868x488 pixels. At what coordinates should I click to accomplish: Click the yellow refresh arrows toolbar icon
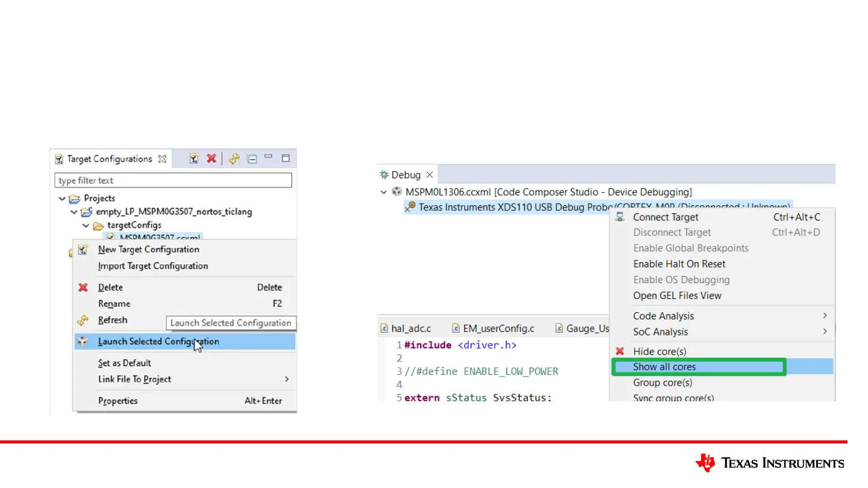234,158
